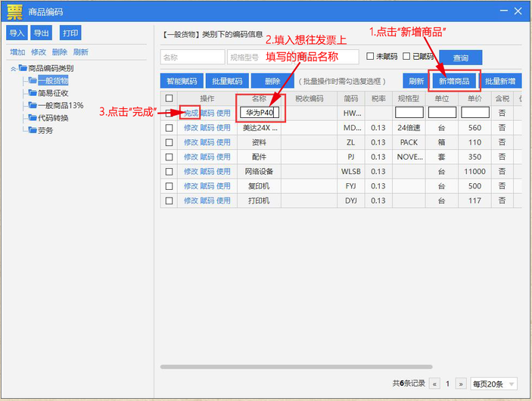Click 完成 link in the new row

click(191, 113)
